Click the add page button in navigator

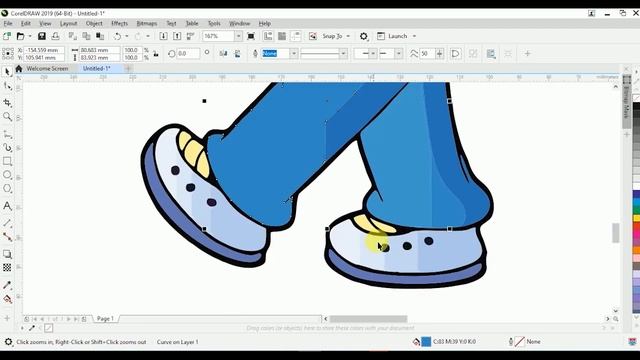click(x=27, y=319)
